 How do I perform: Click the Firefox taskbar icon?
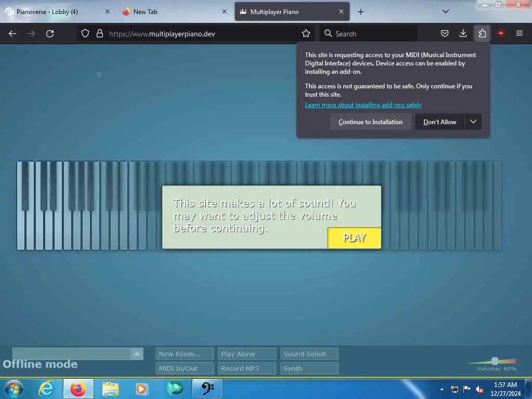click(78, 389)
